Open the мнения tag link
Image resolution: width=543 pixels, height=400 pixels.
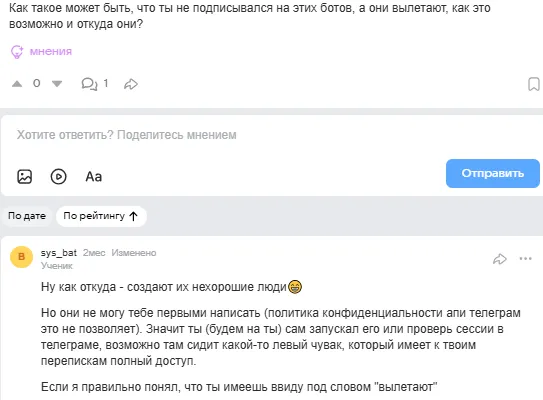51,51
